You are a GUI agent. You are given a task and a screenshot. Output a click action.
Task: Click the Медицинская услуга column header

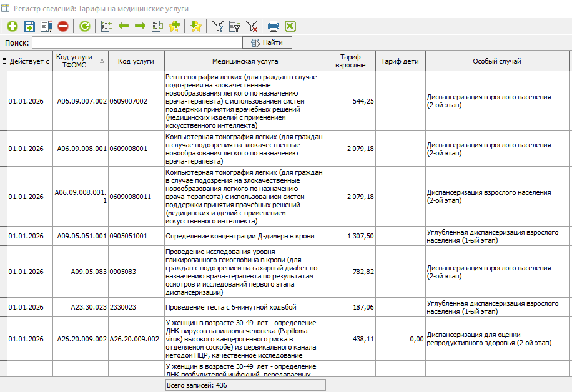[245, 61]
